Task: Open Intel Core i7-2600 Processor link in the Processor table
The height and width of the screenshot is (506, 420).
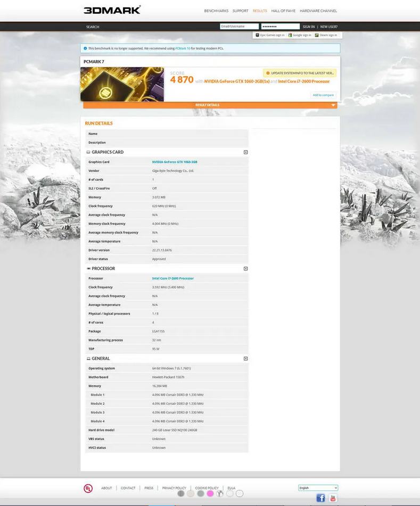Action: tap(172, 278)
